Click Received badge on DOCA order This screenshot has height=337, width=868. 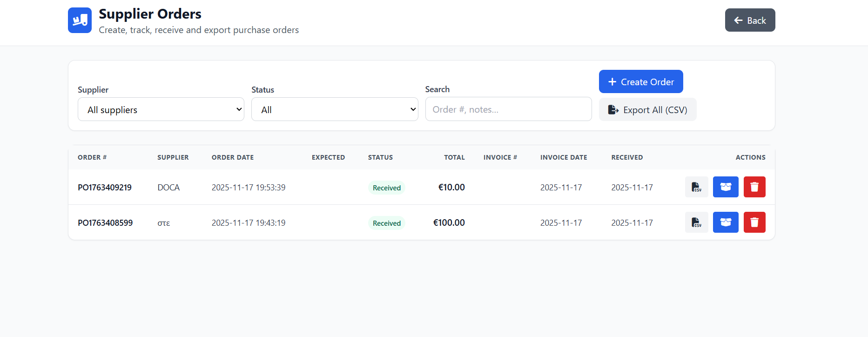pyautogui.click(x=386, y=188)
